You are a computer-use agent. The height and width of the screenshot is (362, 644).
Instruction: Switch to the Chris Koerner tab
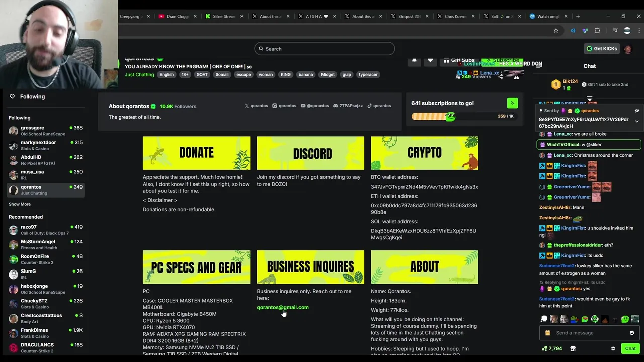point(456,16)
